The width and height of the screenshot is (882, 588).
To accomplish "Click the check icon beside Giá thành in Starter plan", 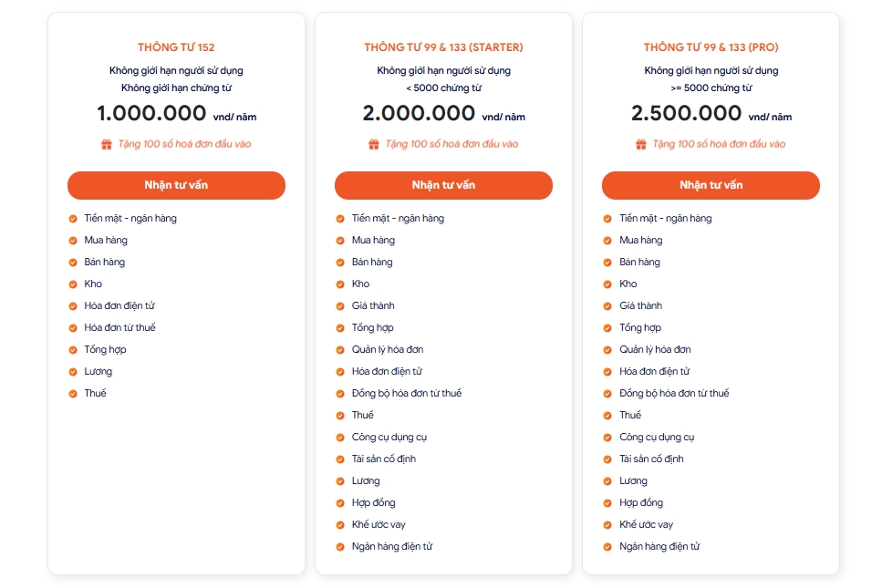I will coord(339,306).
